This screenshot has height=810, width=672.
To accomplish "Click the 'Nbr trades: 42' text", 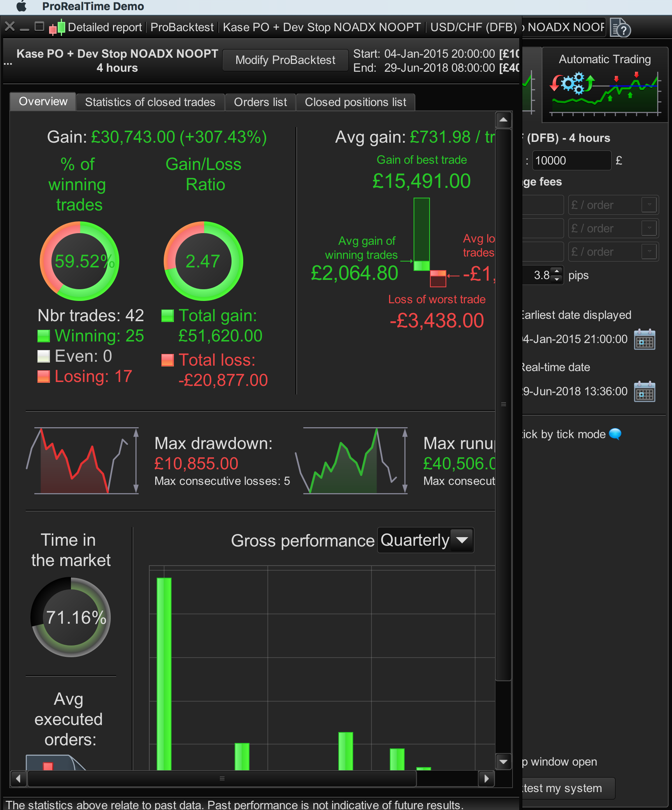I will [x=91, y=315].
